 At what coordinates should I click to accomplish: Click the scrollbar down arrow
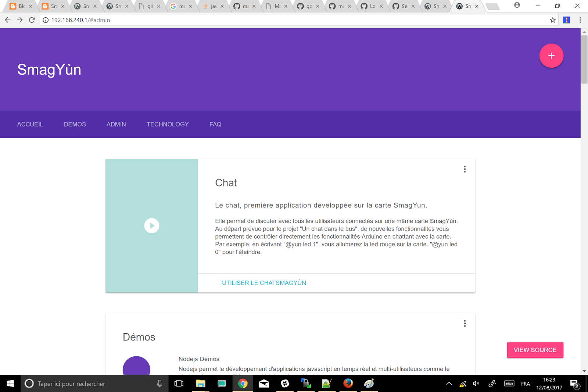[584, 371]
